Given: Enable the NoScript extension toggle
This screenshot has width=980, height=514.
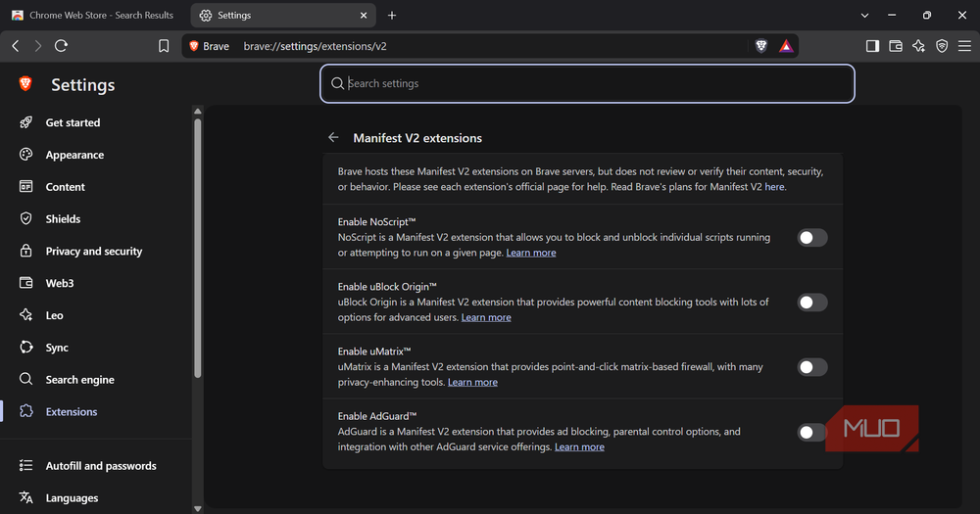Looking at the screenshot, I should 811,237.
